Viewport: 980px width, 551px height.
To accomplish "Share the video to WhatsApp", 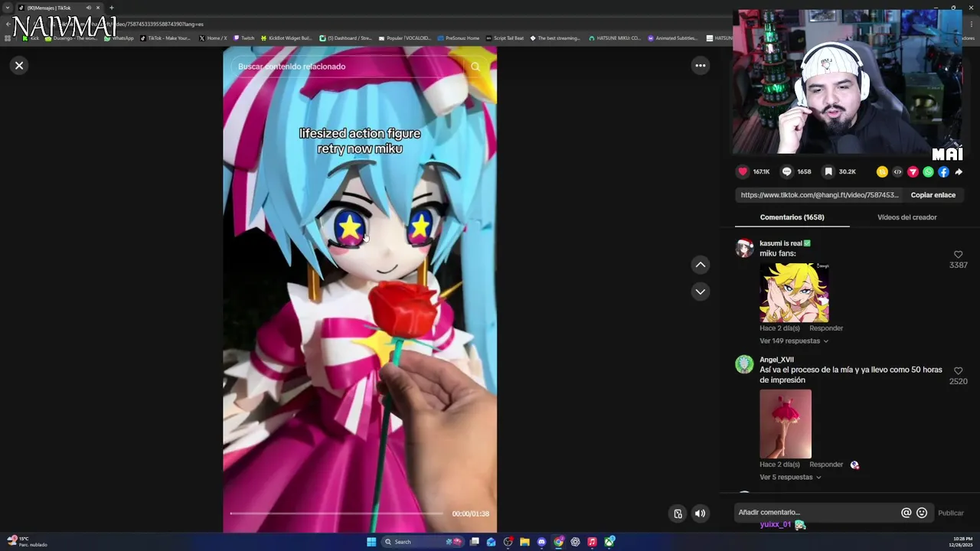I will pos(928,172).
